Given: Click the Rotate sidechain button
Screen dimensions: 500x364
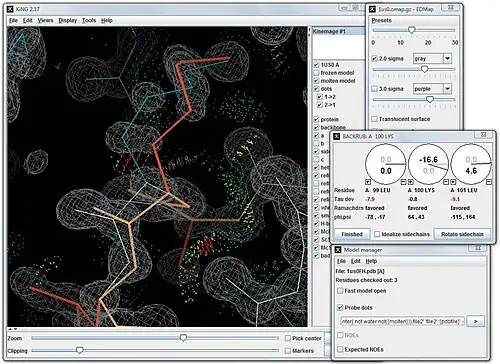Looking at the screenshot, I should [x=462, y=234].
